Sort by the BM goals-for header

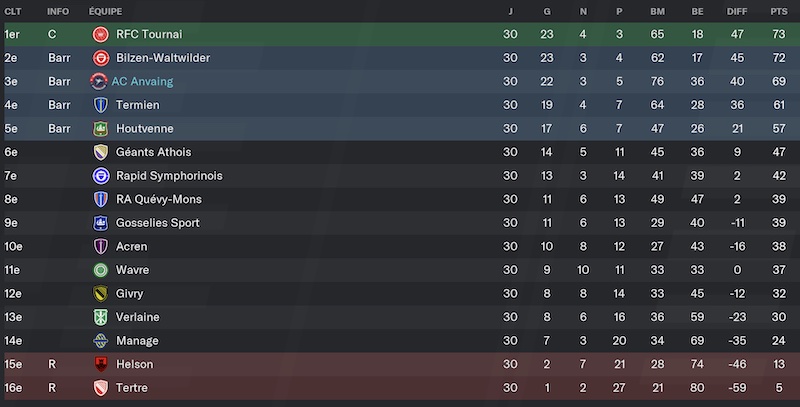click(x=657, y=11)
